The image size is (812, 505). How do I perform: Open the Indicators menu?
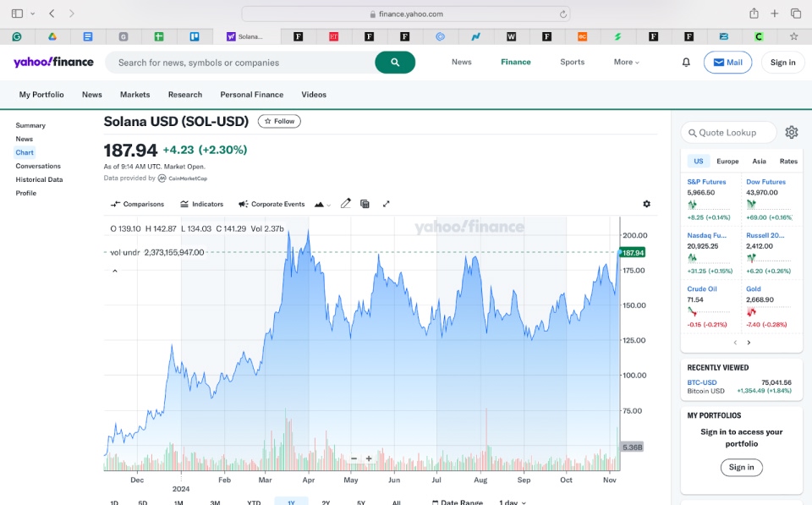[x=201, y=204]
